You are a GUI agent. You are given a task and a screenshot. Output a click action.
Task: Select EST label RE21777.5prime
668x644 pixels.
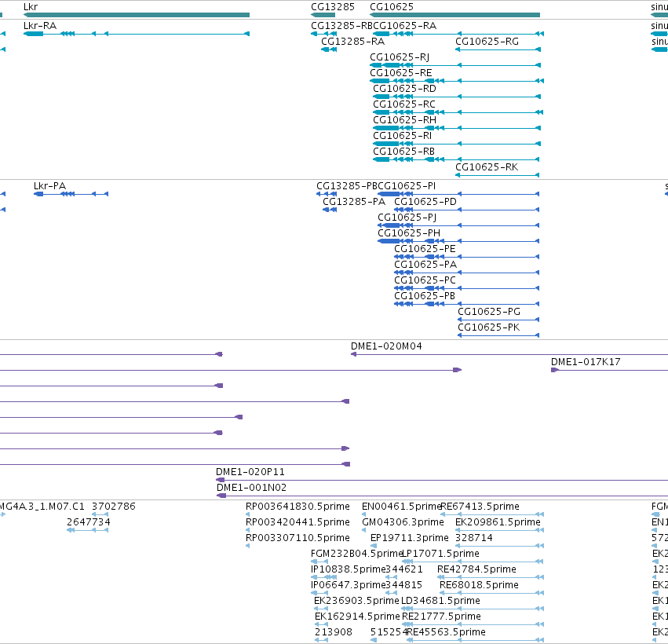pos(442,617)
